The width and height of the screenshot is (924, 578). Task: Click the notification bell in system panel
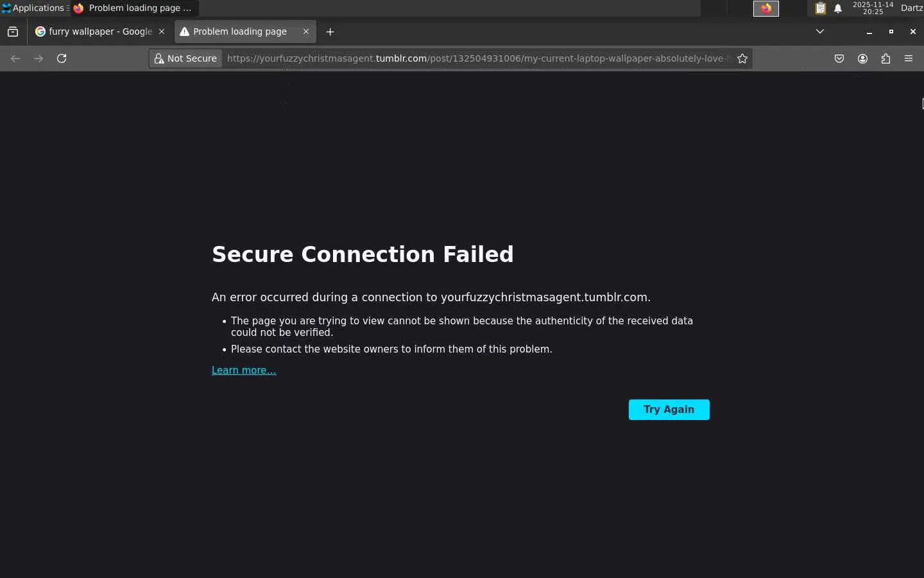point(838,8)
